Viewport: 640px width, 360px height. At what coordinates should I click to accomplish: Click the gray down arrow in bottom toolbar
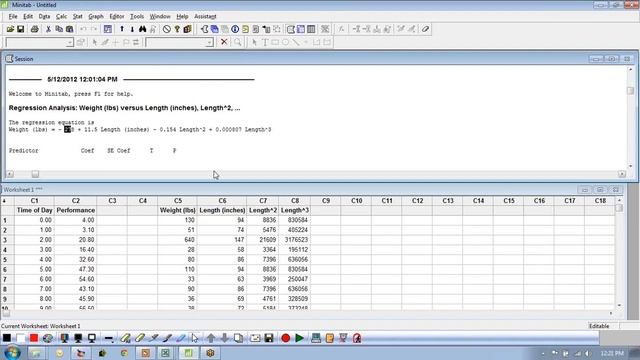point(224,338)
